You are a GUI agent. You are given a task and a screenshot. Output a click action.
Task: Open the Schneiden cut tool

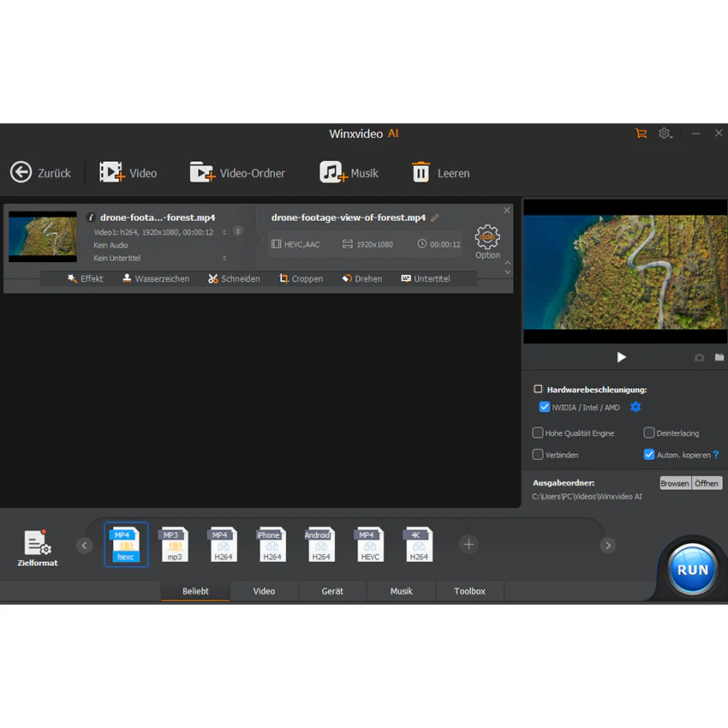click(x=234, y=278)
